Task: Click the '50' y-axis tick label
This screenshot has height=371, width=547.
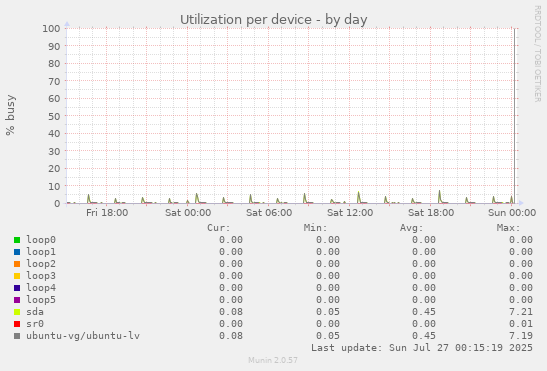Action: tap(54, 116)
